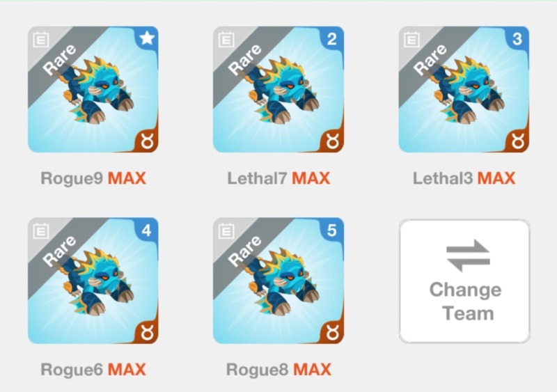Tap the Taurus element icon on Lethal3 card

point(517,141)
